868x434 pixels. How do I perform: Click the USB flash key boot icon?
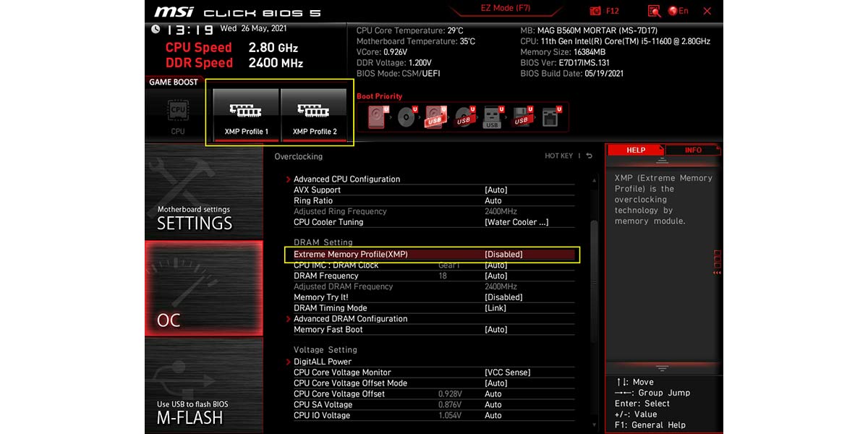492,116
